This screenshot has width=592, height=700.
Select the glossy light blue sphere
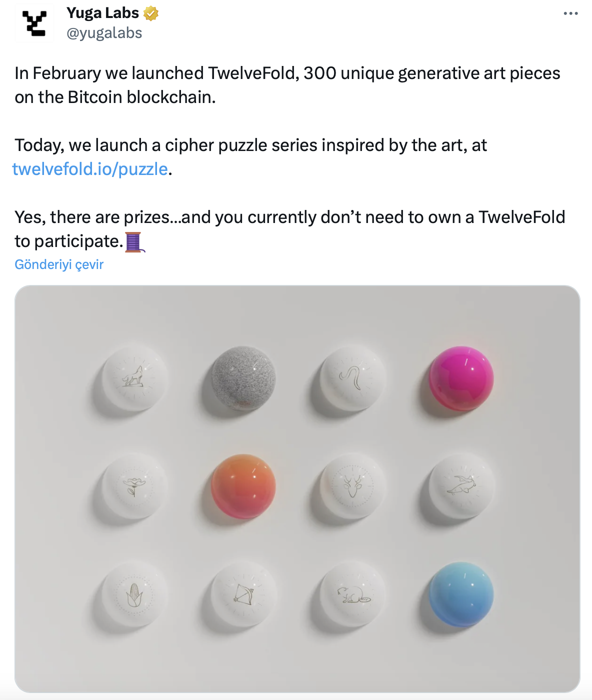point(461,595)
